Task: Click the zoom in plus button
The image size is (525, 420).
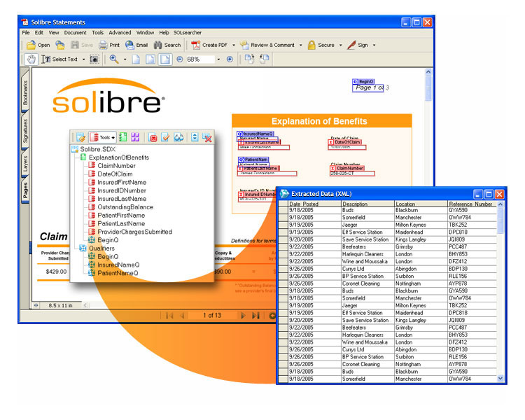Action: (230, 59)
